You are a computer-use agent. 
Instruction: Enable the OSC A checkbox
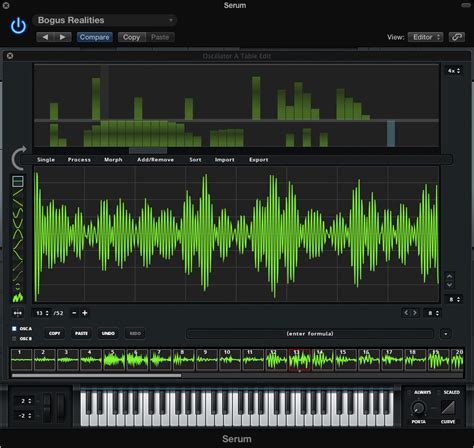pos(14,329)
